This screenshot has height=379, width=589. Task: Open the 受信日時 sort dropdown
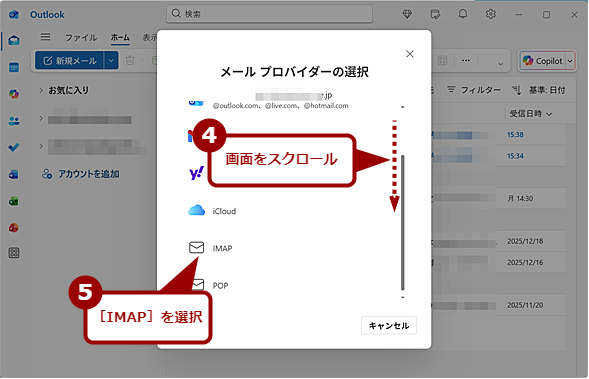point(530,113)
